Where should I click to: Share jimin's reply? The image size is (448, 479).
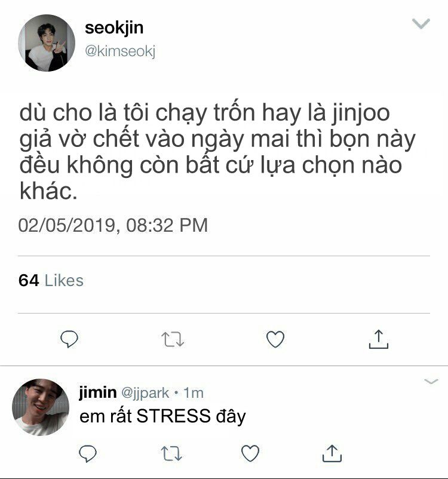(332, 453)
